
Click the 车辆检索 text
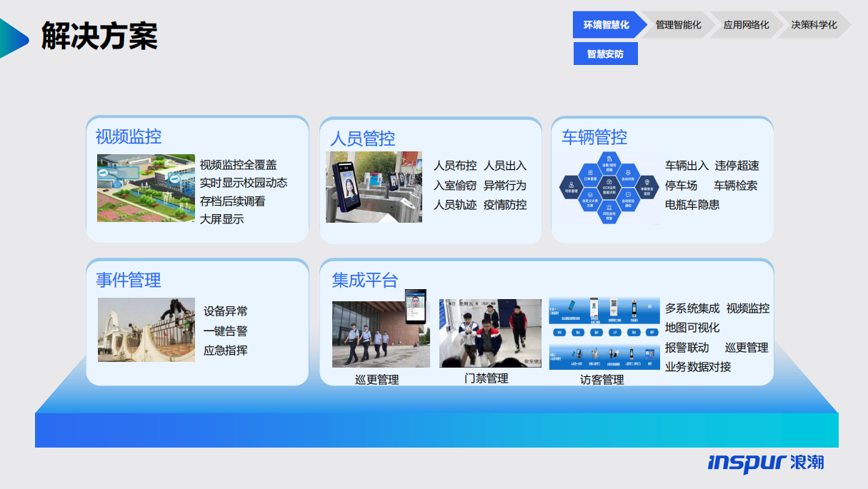coord(736,186)
